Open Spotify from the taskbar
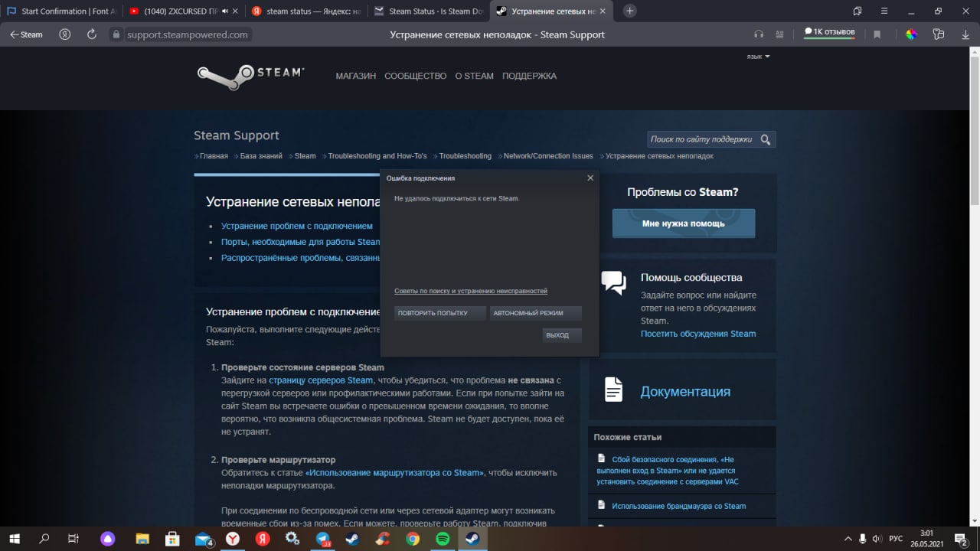Image resolution: width=980 pixels, height=551 pixels. (x=443, y=539)
